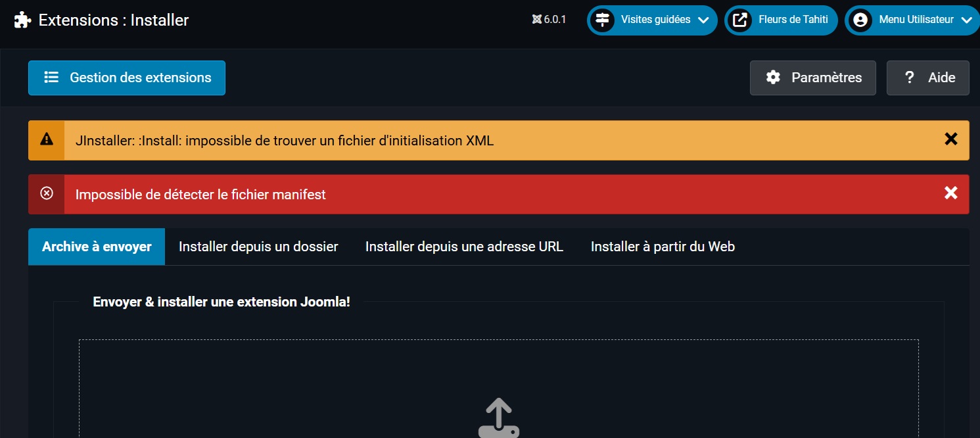
Task: Click the yellow warning triangle icon
Action: (47, 139)
